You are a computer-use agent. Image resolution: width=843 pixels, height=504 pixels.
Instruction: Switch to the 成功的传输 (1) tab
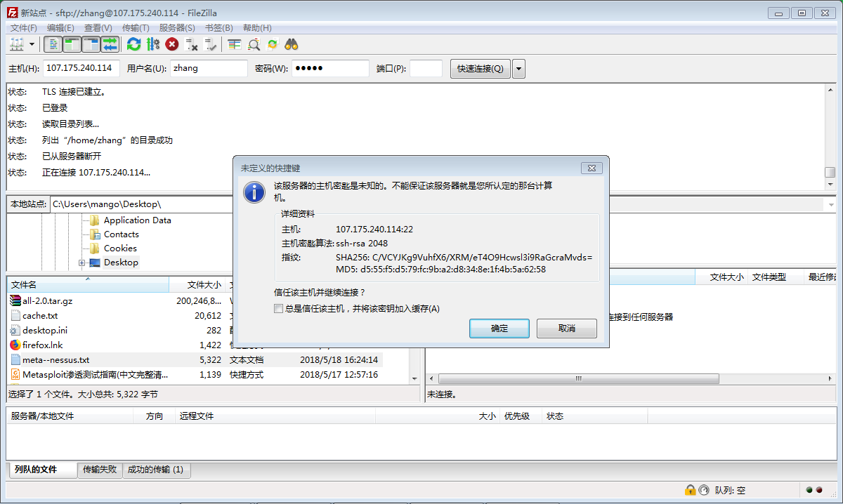[x=156, y=470]
